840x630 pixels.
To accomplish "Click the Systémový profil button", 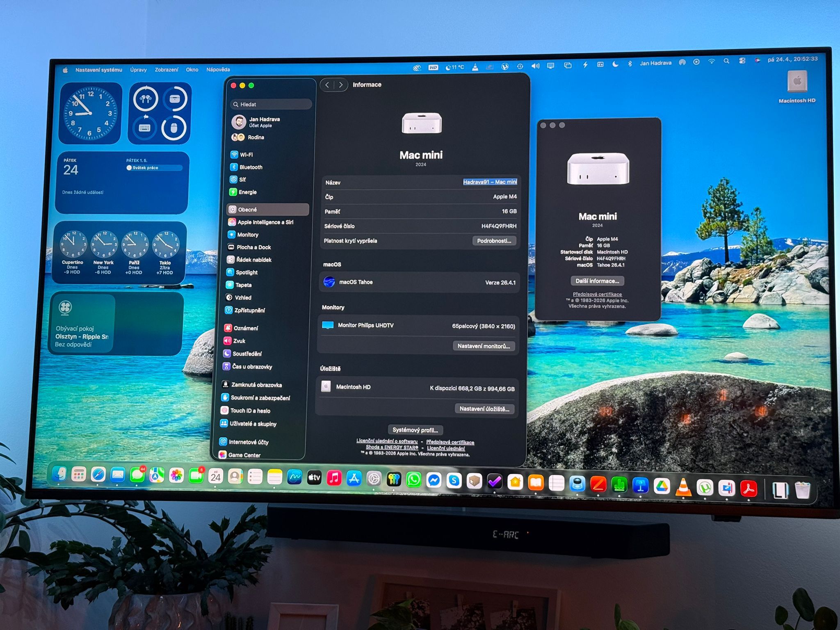I will pyautogui.click(x=415, y=430).
